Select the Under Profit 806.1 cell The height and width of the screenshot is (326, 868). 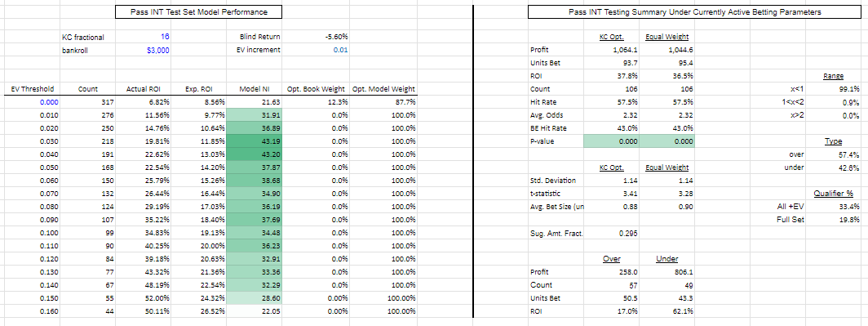[666, 272]
